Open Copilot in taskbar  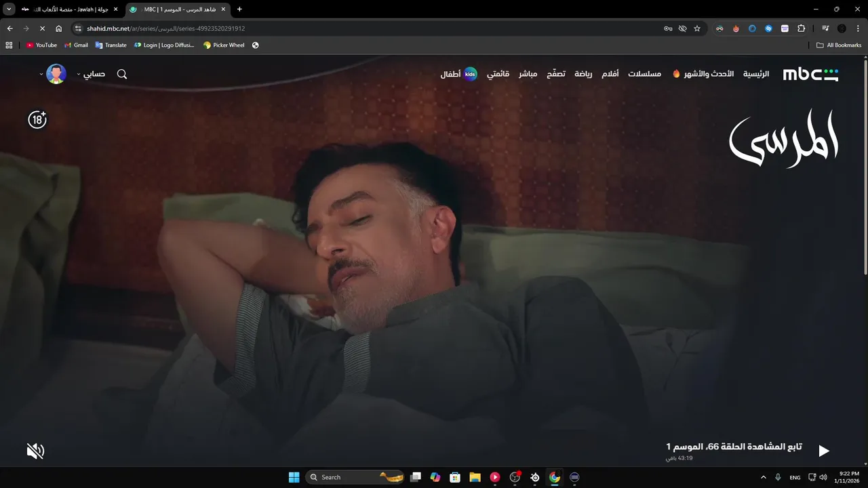click(x=435, y=477)
